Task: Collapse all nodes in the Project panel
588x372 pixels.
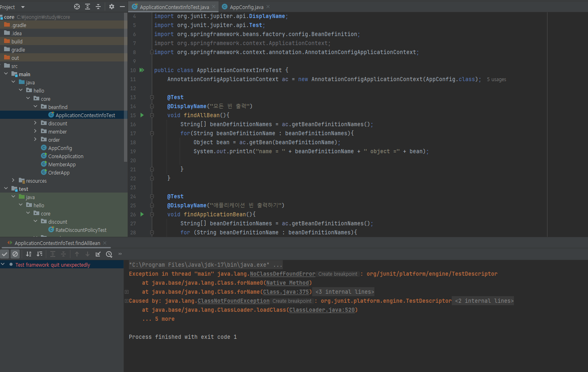Action: [x=98, y=7]
